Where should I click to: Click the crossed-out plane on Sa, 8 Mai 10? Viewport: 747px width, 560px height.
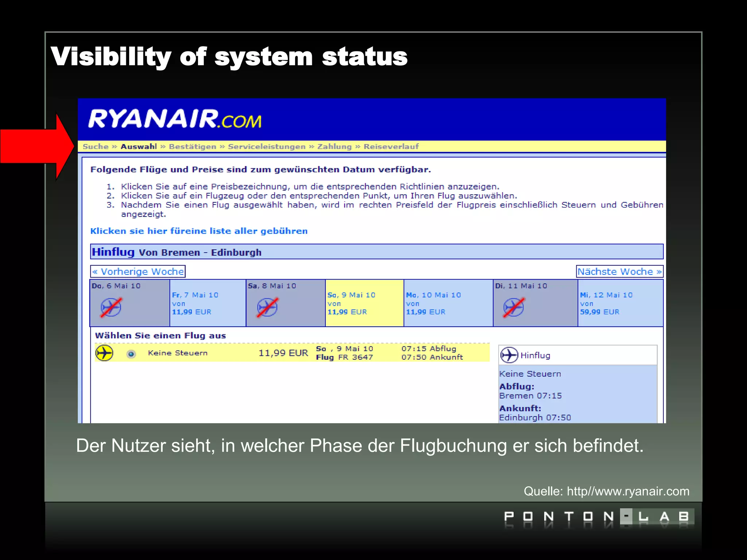[x=267, y=307]
